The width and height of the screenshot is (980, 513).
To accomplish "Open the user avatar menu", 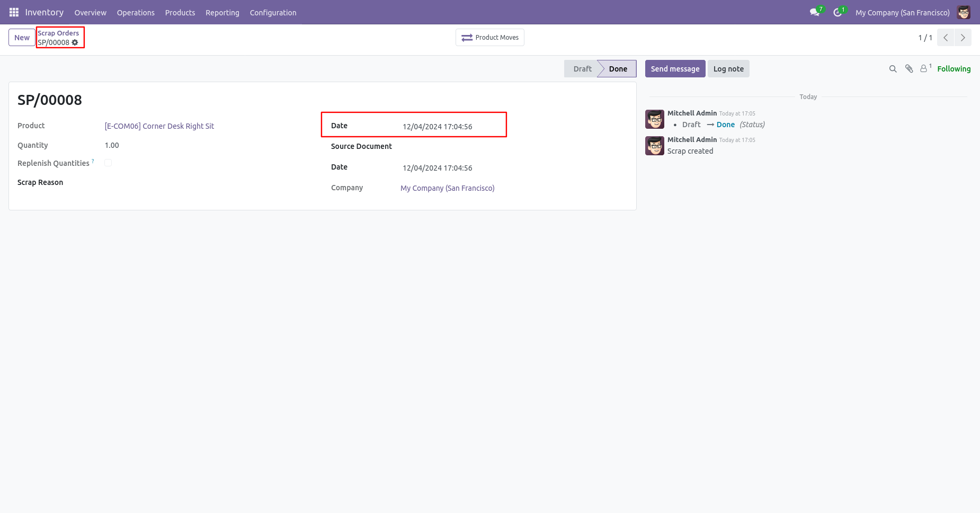I will click(964, 12).
